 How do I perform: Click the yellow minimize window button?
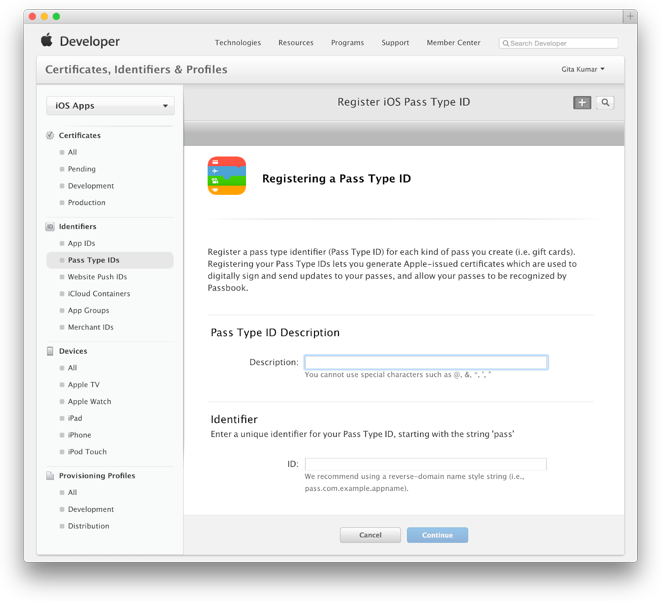[44, 16]
